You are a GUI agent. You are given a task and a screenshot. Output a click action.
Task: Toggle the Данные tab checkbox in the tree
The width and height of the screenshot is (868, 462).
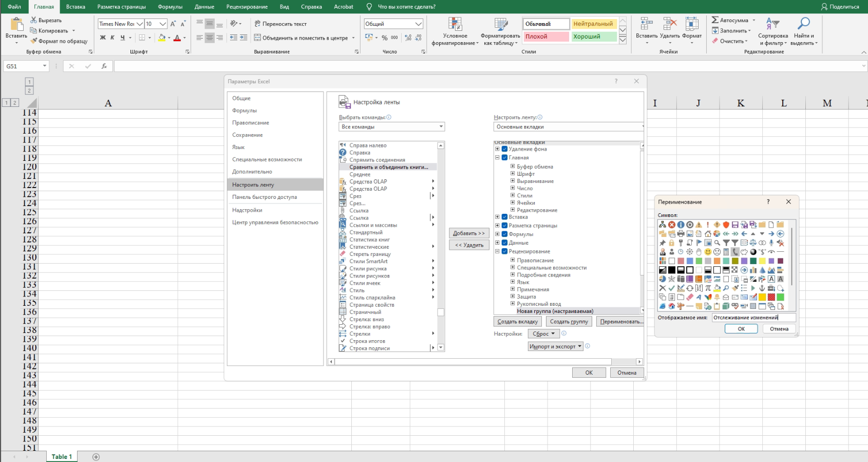pyautogui.click(x=504, y=243)
